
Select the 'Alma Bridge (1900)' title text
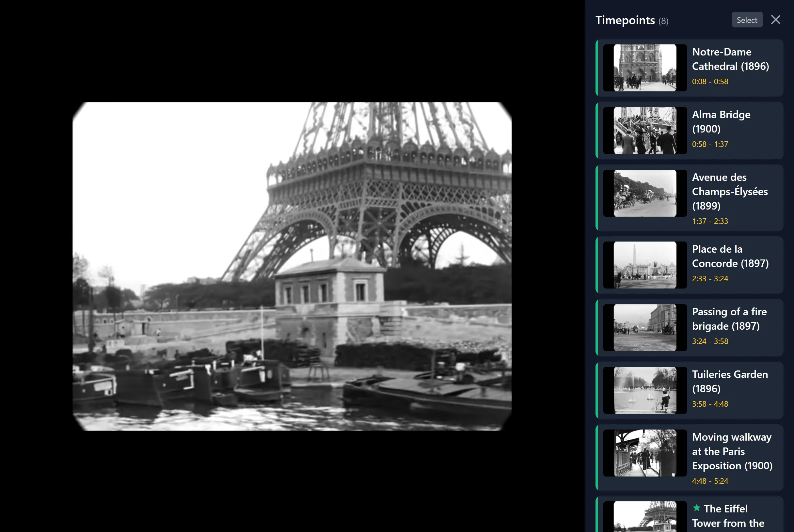[722, 122]
